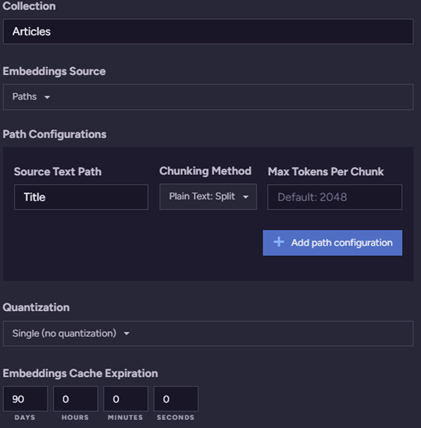Click the Embeddings Source dropdown arrow
The image size is (421, 428).
point(47,97)
